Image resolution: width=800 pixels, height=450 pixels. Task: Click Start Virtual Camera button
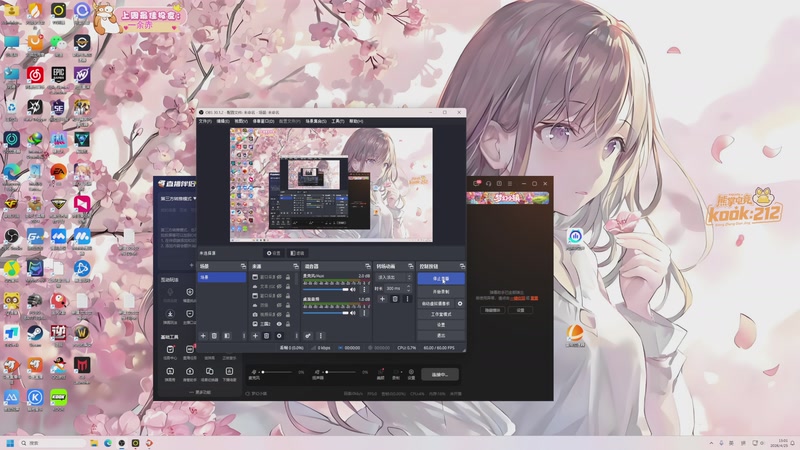click(436, 303)
